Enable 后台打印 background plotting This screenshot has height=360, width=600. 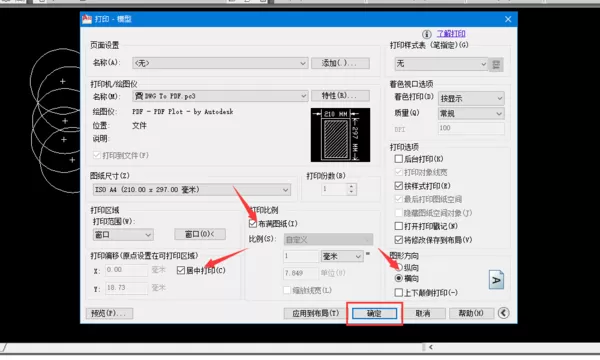398,158
